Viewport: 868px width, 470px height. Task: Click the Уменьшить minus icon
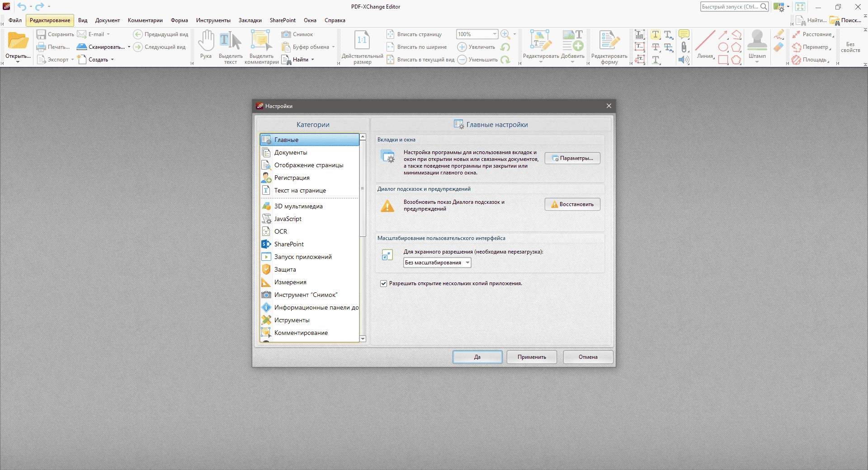click(462, 60)
